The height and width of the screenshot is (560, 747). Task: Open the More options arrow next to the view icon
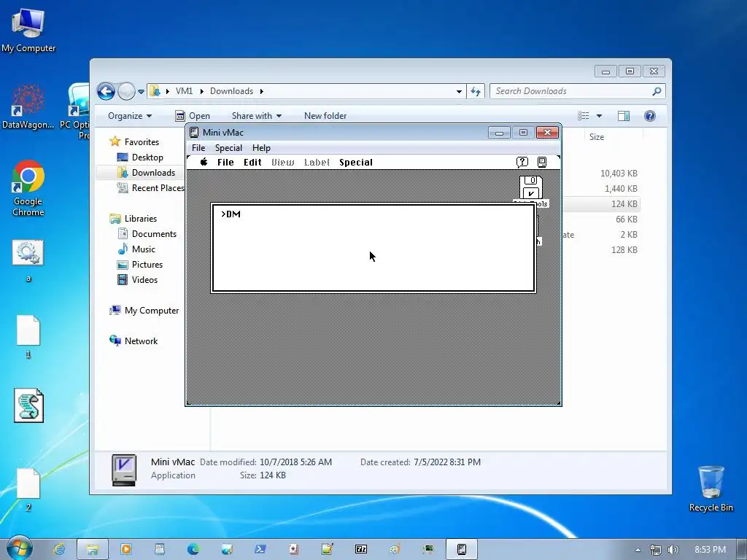[x=600, y=116]
